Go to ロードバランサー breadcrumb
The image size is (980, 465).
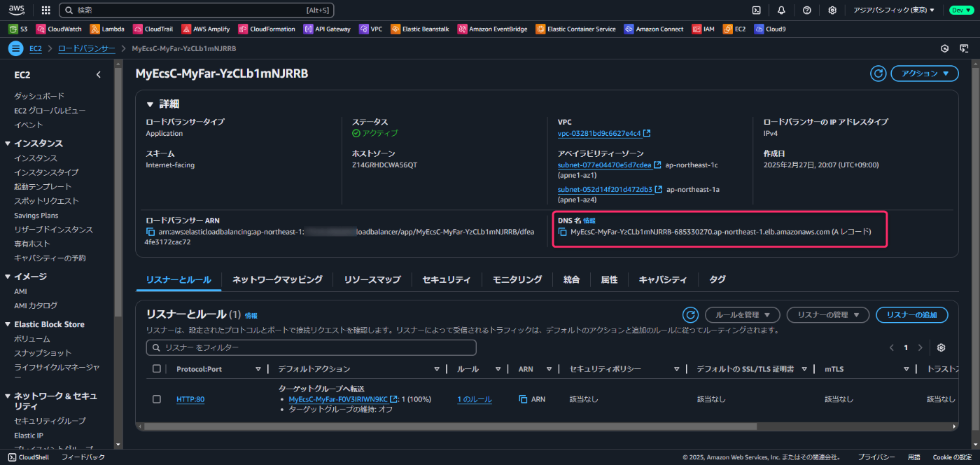click(x=86, y=48)
